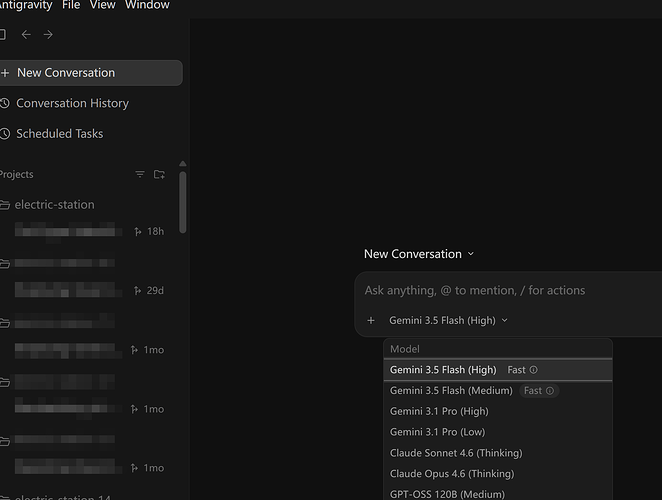Click info icon on Gemini 3.5 Flash (High)
This screenshot has height=500, width=662.
pos(534,370)
